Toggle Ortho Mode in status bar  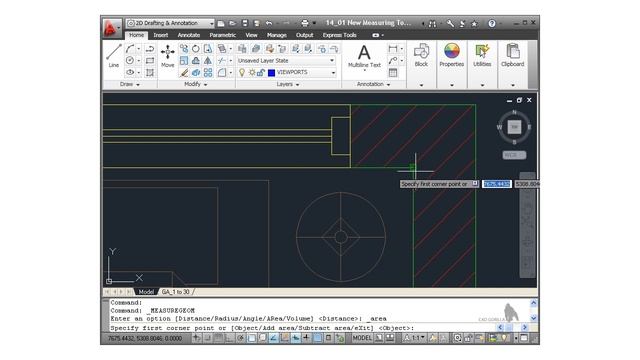(x=229, y=338)
